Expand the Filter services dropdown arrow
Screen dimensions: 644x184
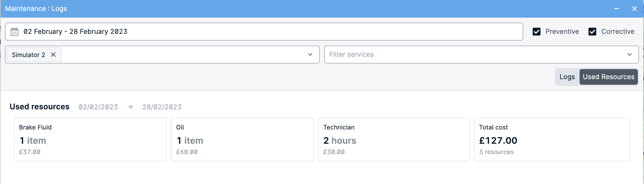[x=629, y=55]
